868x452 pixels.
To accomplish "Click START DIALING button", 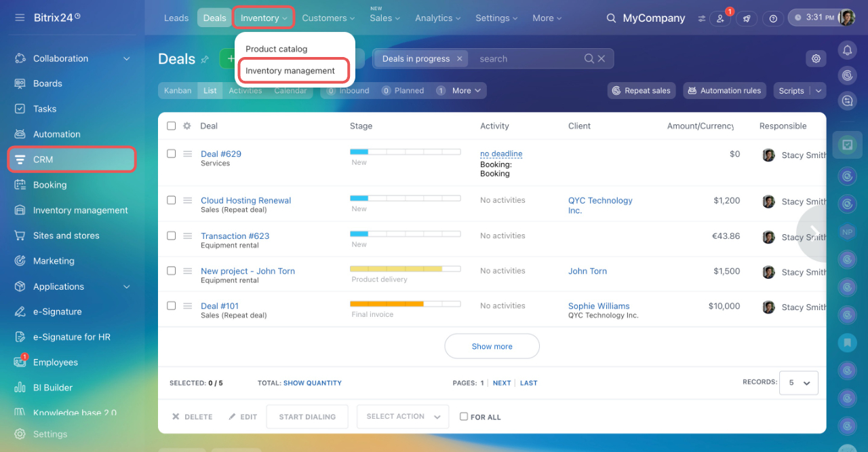I will tap(307, 417).
